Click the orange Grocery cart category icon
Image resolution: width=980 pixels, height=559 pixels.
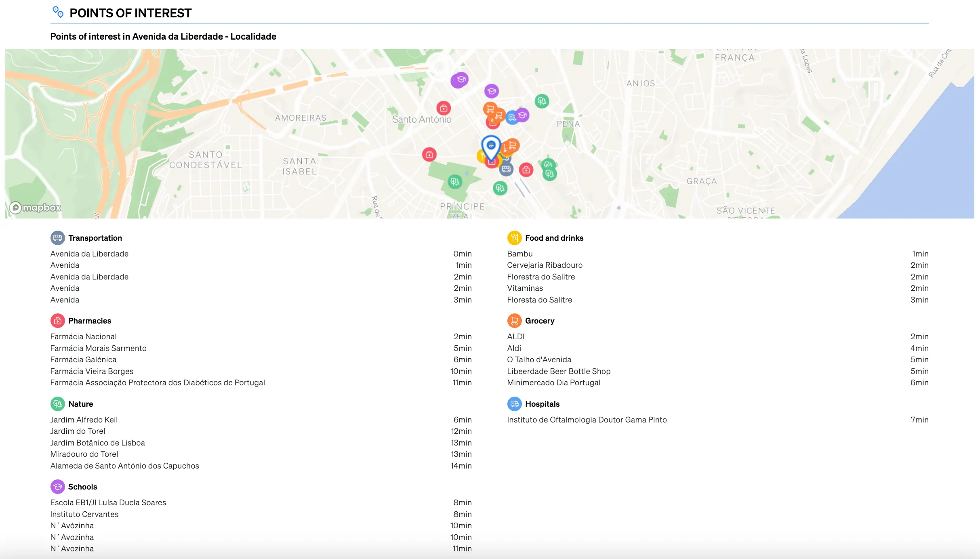point(514,321)
